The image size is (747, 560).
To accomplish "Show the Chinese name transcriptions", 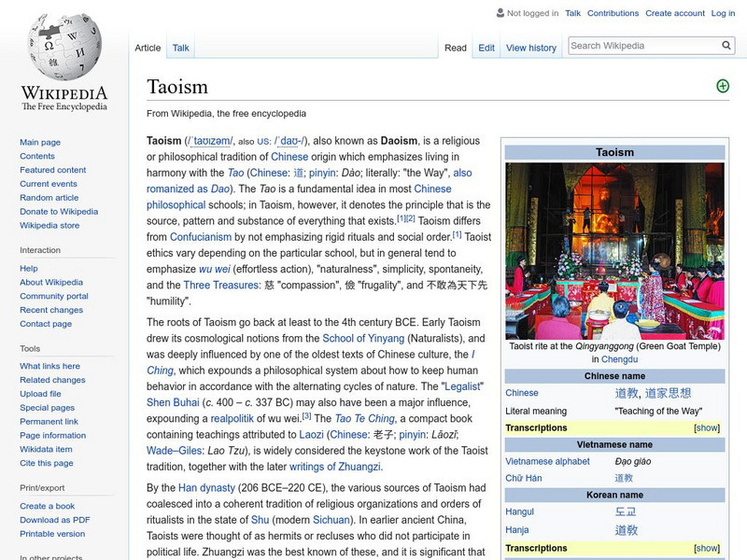I will coord(707,427).
